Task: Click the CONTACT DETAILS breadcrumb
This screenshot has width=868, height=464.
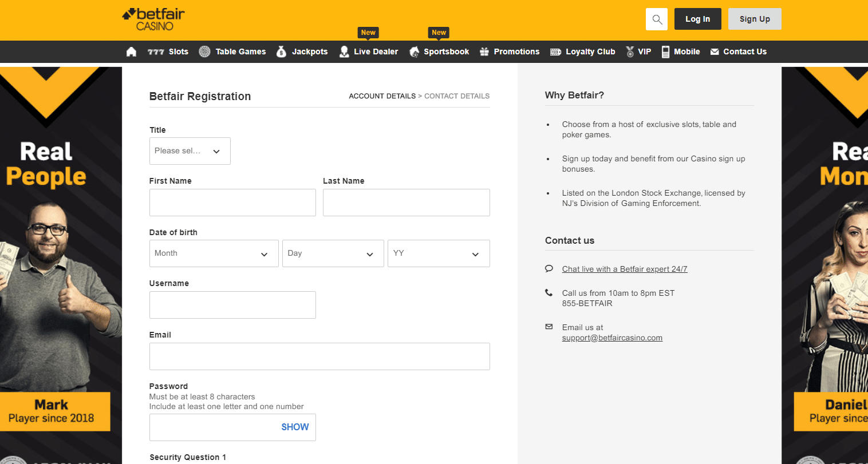Action: coord(457,96)
